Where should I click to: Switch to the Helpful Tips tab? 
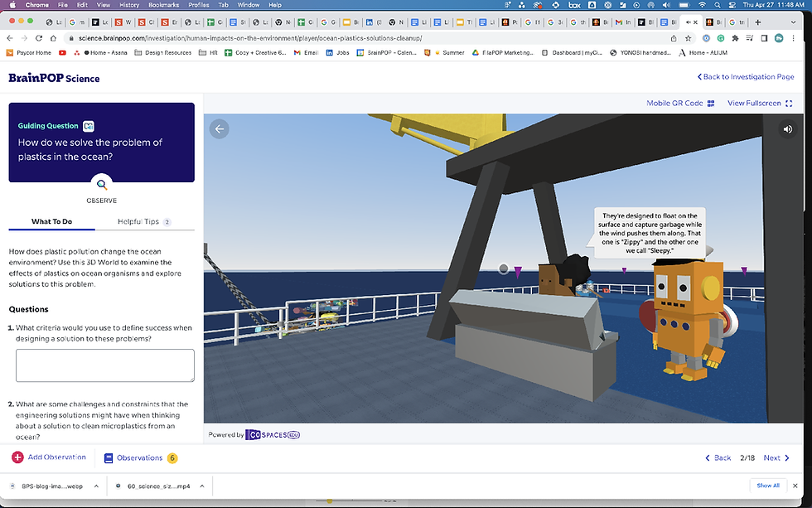click(144, 221)
